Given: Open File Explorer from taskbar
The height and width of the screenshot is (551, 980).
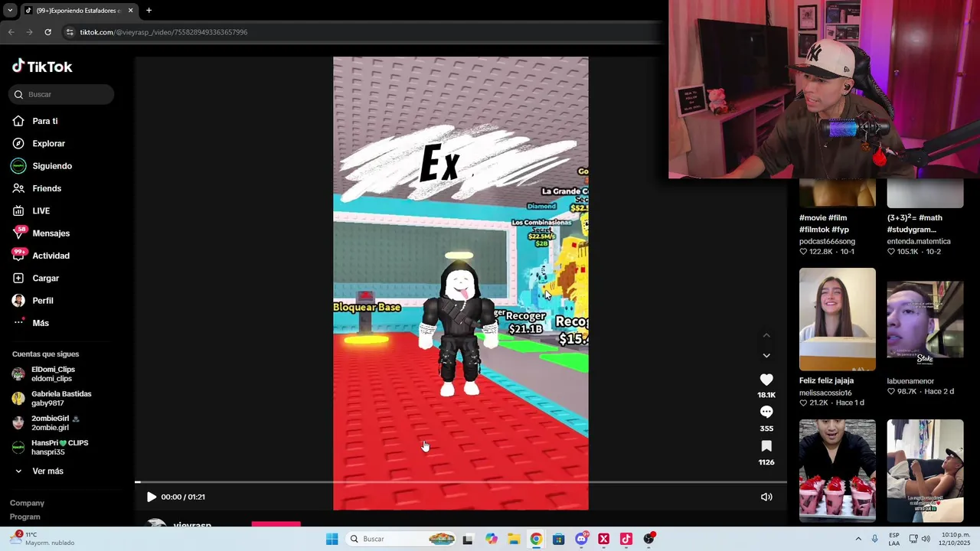Looking at the screenshot, I should click(513, 539).
